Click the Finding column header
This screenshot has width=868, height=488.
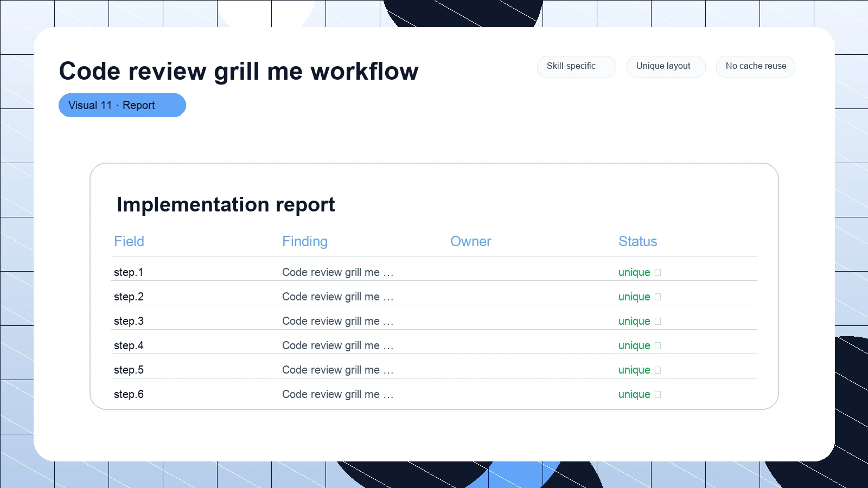click(x=305, y=241)
